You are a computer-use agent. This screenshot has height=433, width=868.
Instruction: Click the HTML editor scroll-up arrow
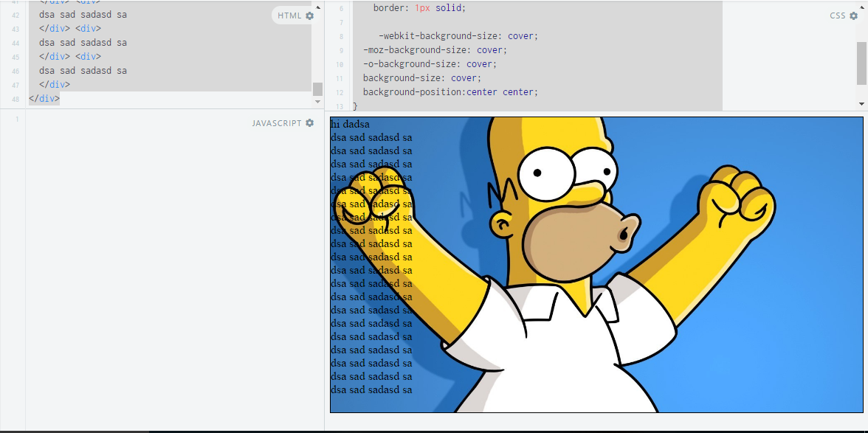(317, 6)
